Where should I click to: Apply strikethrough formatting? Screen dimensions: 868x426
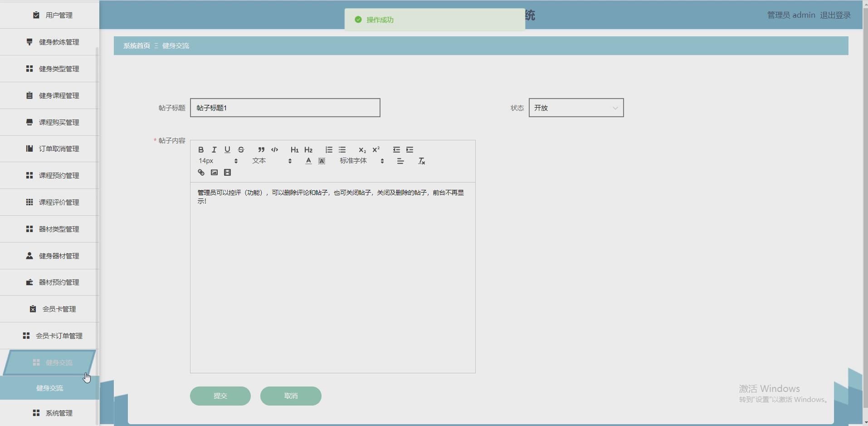click(x=241, y=150)
